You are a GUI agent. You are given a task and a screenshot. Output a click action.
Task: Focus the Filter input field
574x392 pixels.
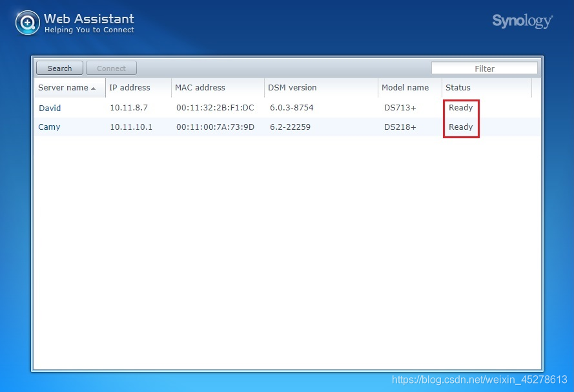point(484,68)
